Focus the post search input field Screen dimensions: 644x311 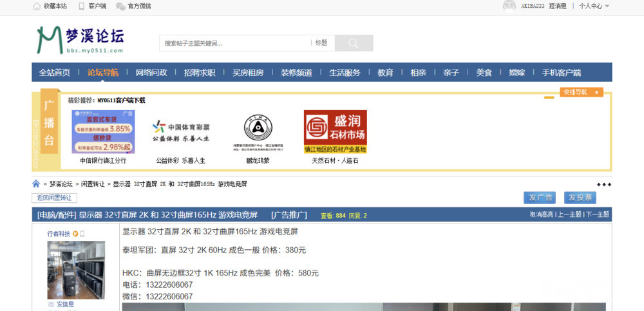pos(234,43)
